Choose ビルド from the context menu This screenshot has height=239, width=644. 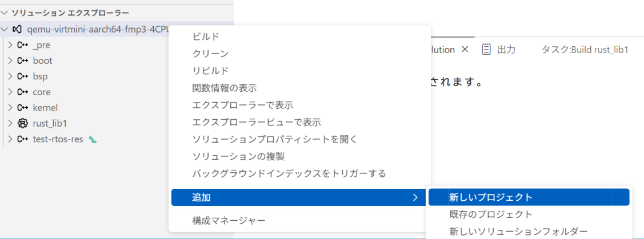tap(206, 37)
